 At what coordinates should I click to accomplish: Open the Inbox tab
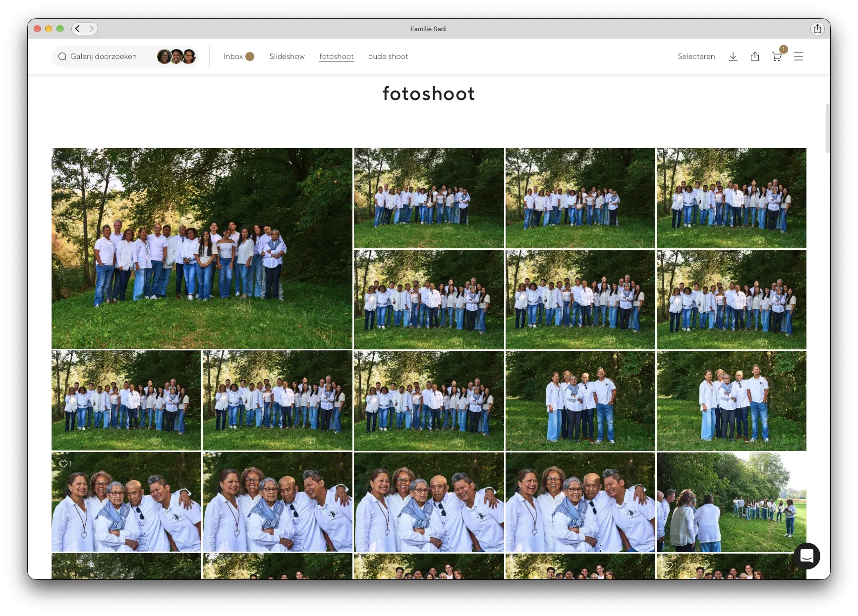coord(238,56)
